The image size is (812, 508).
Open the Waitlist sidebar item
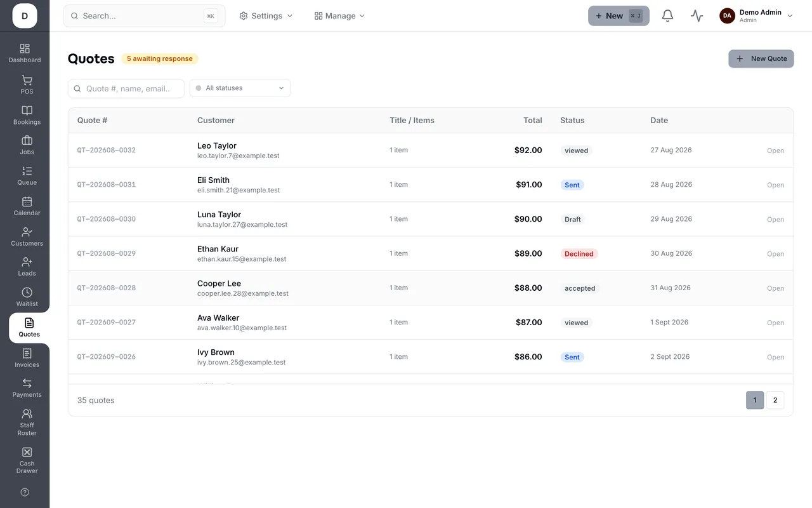coord(27,297)
